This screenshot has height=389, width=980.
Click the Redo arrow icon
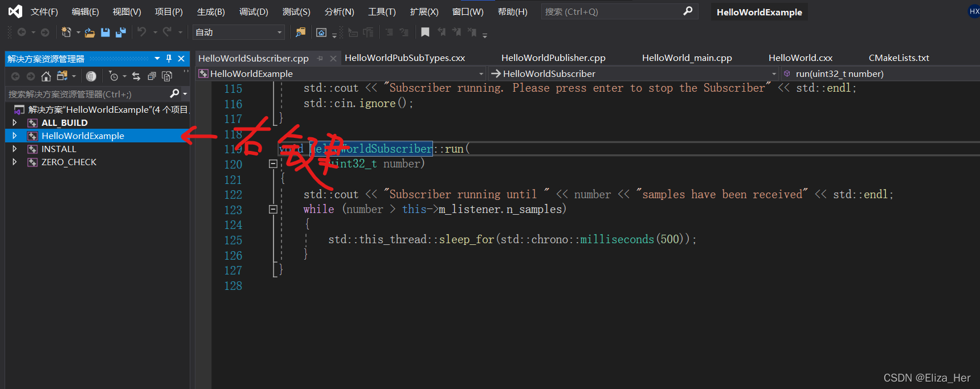coord(167,32)
